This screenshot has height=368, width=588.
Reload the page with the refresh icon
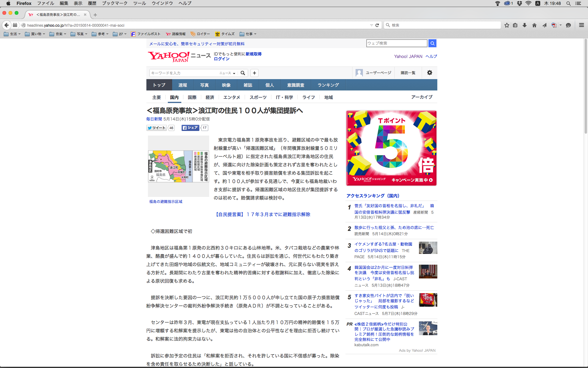(x=377, y=25)
